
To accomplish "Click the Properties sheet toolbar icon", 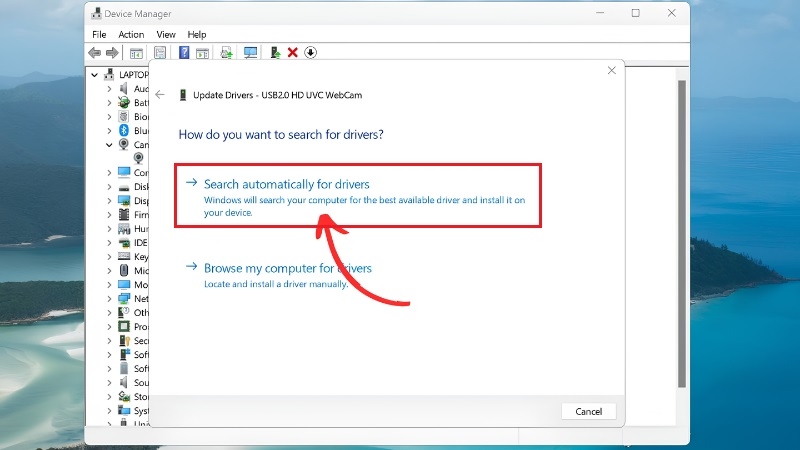I will coord(160,53).
